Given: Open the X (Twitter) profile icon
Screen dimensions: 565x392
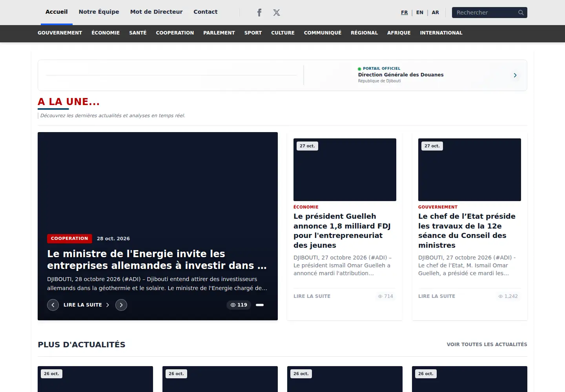Looking at the screenshot, I should 277,13.
